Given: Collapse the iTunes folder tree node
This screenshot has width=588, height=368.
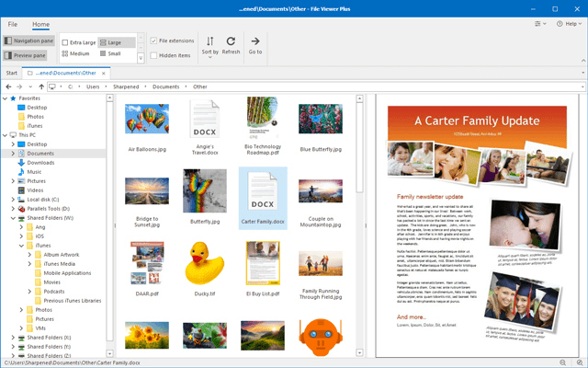Looking at the screenshot, I should tap(21, 246).
